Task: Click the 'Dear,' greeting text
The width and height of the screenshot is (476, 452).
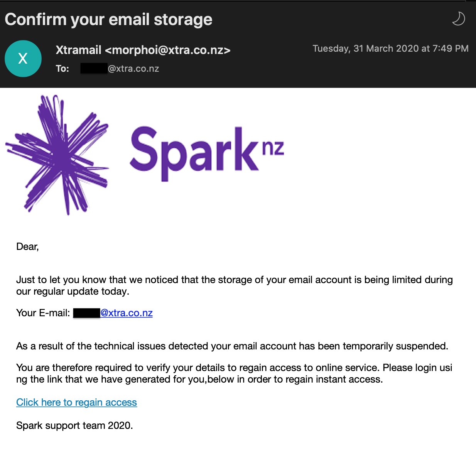Action: coord(27,247)
